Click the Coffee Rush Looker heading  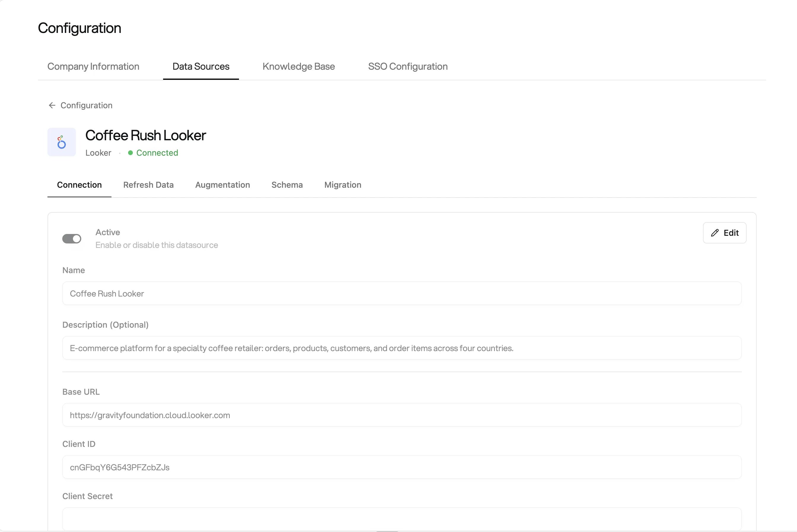click(x=146, y=136)
